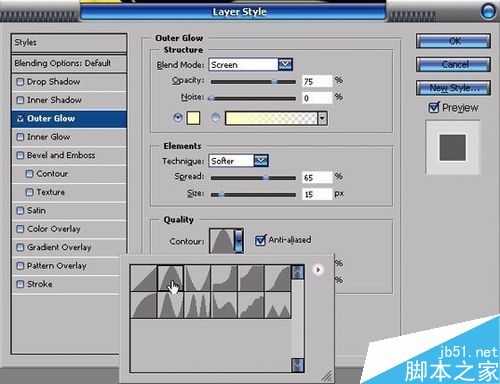The width and height of the screenshot is (500, 384).
Task: Select the gradient glow radio button
Action: (216, 118)
